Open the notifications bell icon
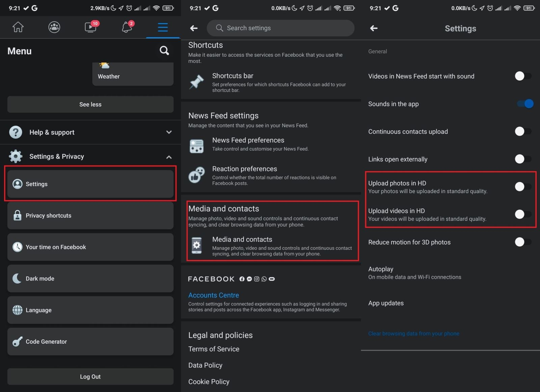 point(127,27)
